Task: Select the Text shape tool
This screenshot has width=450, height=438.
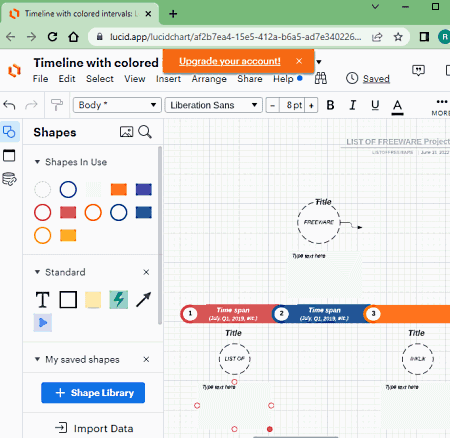Action: pos(43,299)
